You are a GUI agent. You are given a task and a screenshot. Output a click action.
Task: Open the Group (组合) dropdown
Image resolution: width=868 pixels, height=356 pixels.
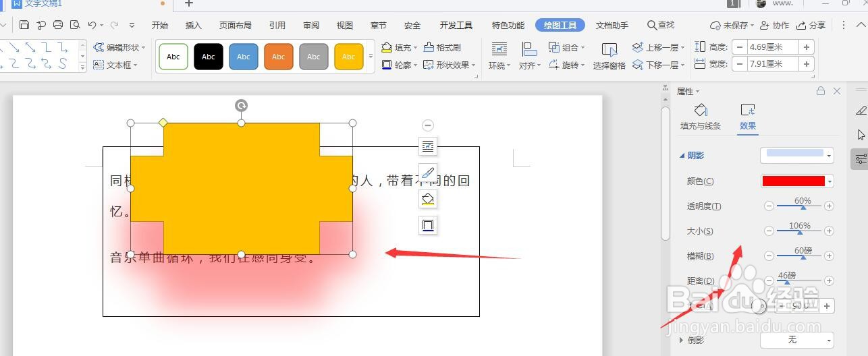tap(566, 48)
